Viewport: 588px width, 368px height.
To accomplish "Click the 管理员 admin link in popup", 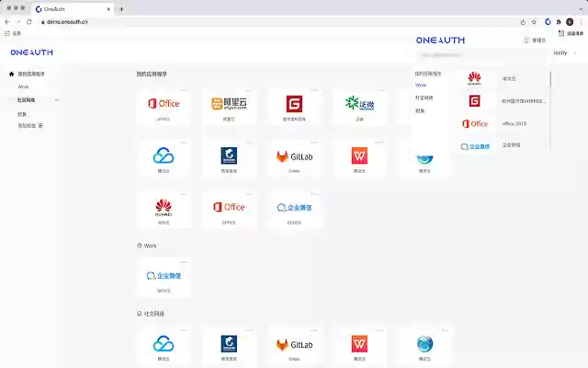I will click(535, 40).
